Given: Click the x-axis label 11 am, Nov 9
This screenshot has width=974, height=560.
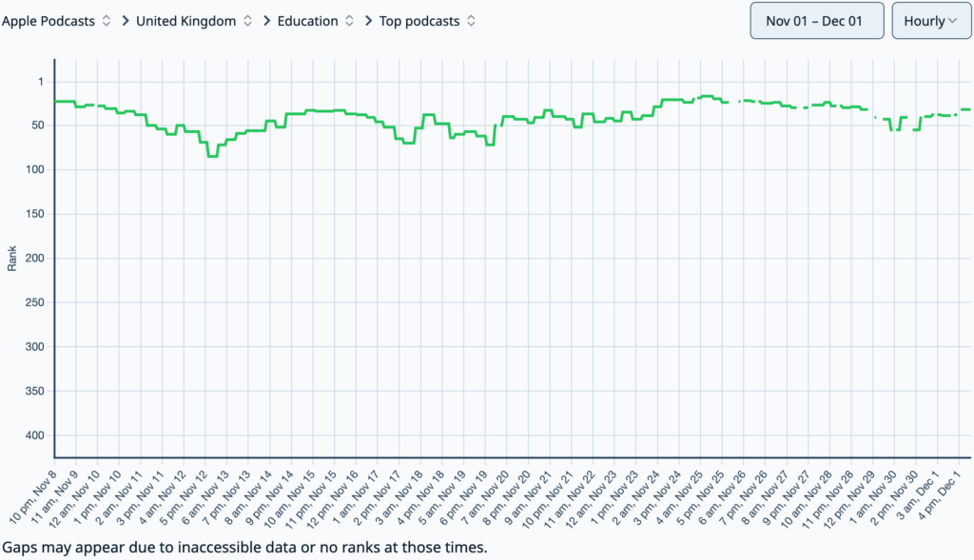Looking at the screenshot, I should click(x=54, y=498).
